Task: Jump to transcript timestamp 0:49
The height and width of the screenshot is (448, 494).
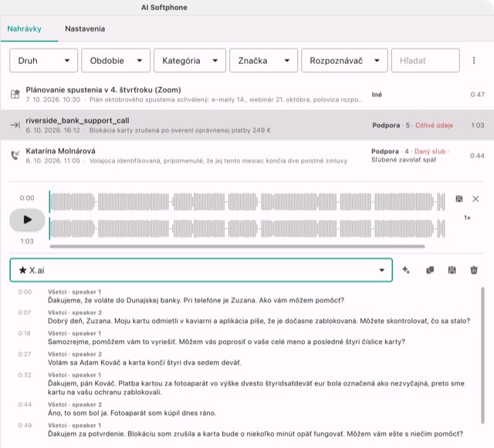Action: click(25, 426)
